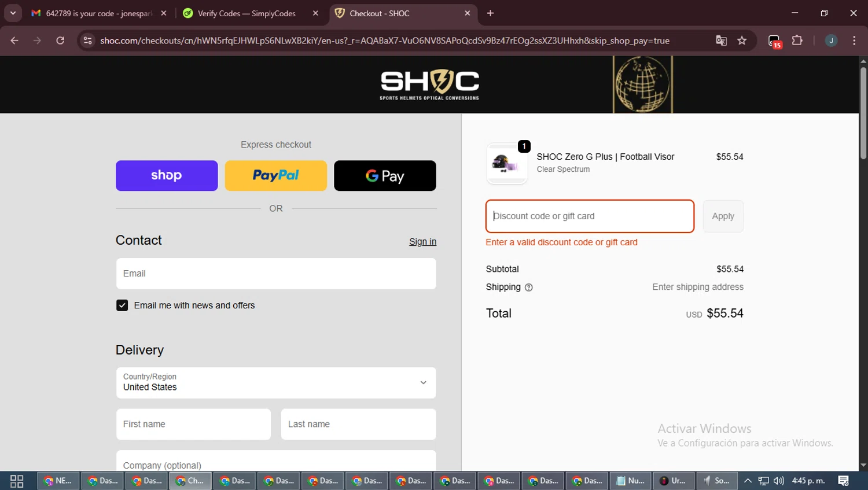Viewport: 868px width, 490px height.
Task: Open the Windows Task View button
Action: [17, 481]
